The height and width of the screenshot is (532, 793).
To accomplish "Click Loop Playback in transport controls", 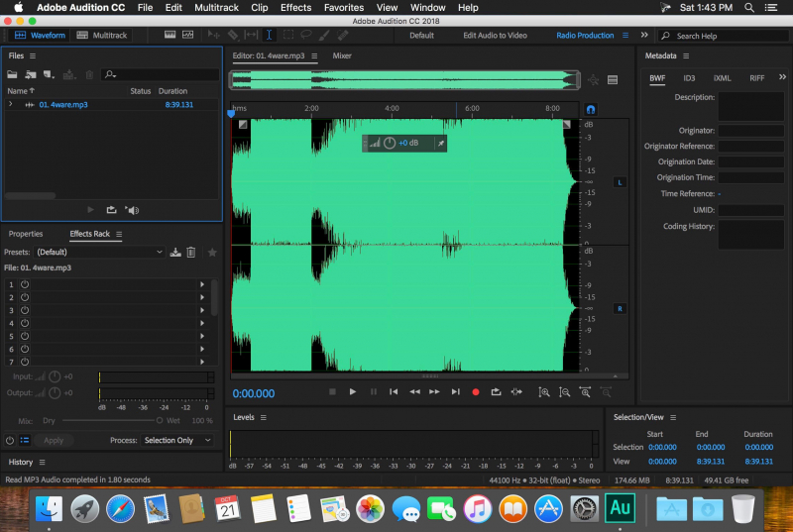I will [x=496, y=392].
